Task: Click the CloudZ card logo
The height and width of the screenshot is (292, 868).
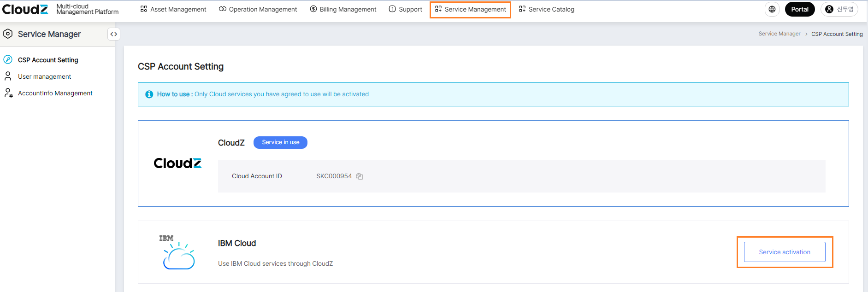Action: (177, 164)
